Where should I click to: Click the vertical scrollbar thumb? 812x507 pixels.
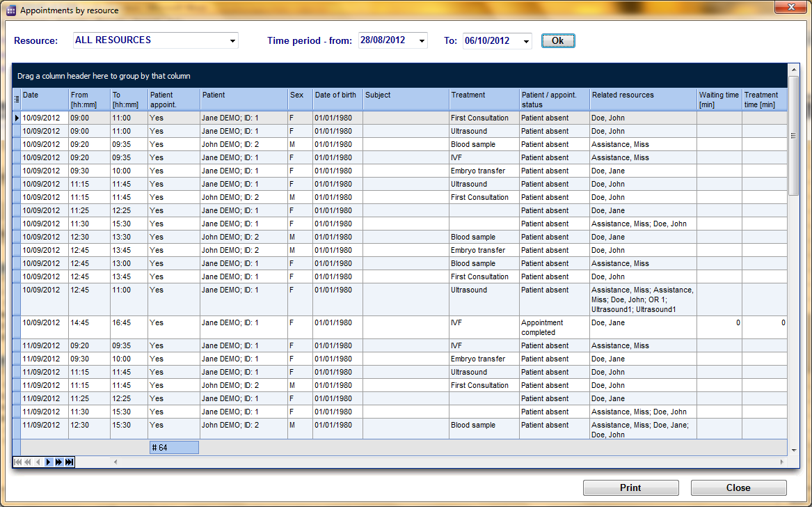(x=793, y=136)
